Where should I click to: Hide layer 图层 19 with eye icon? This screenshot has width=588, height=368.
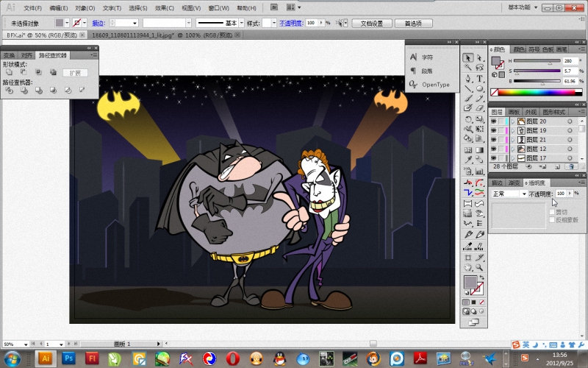493,130
